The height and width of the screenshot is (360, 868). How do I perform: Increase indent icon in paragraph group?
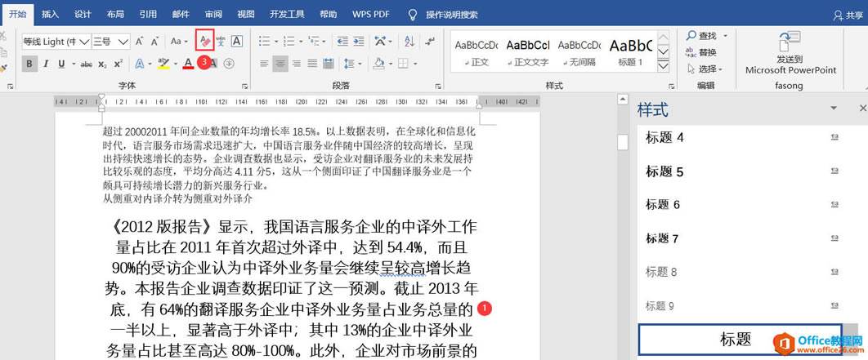(359, 41)
